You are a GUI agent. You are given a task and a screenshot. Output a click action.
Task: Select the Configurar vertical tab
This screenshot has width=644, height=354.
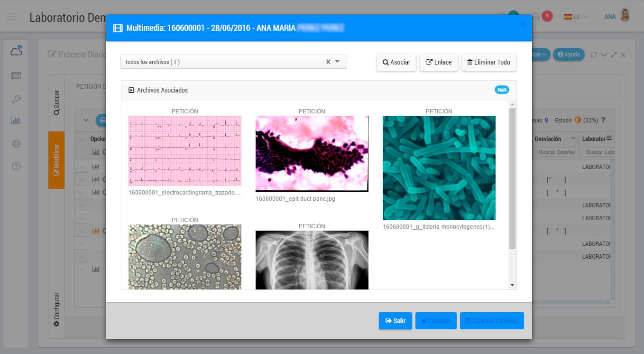click(x=56, y=309)
